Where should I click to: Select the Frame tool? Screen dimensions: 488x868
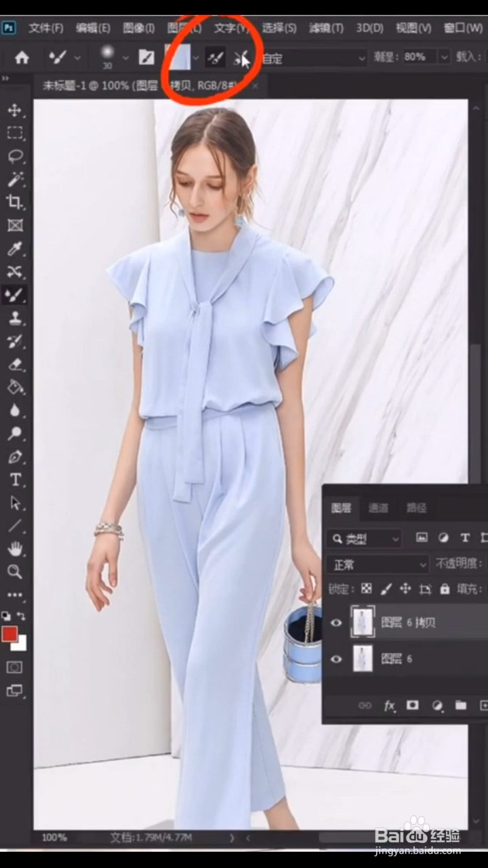tap(14, 225)
